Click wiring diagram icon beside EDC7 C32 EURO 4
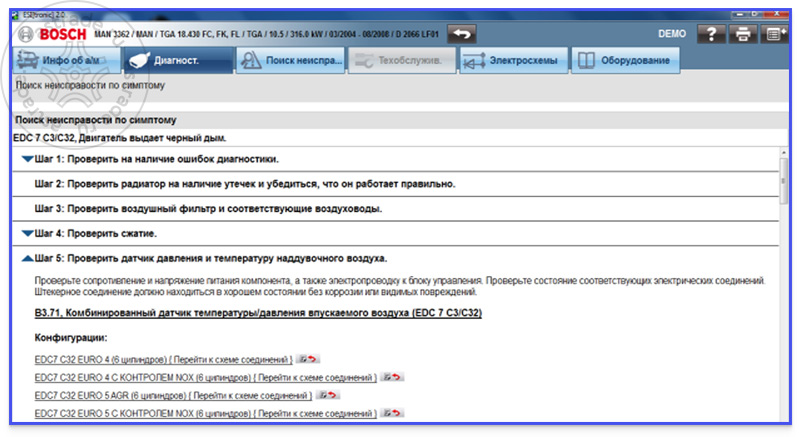Screen dimensions: 799x437 coord(308,359)
